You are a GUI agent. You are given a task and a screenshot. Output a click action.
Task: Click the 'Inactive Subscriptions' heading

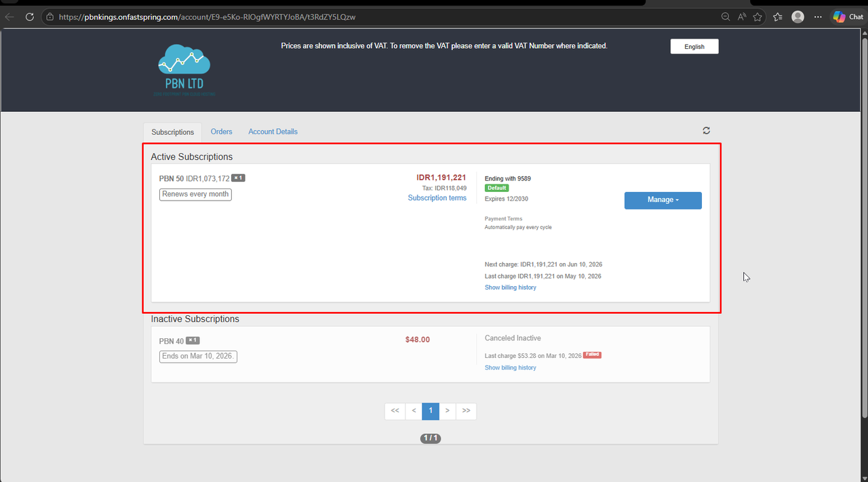click(x=195, y=319)
